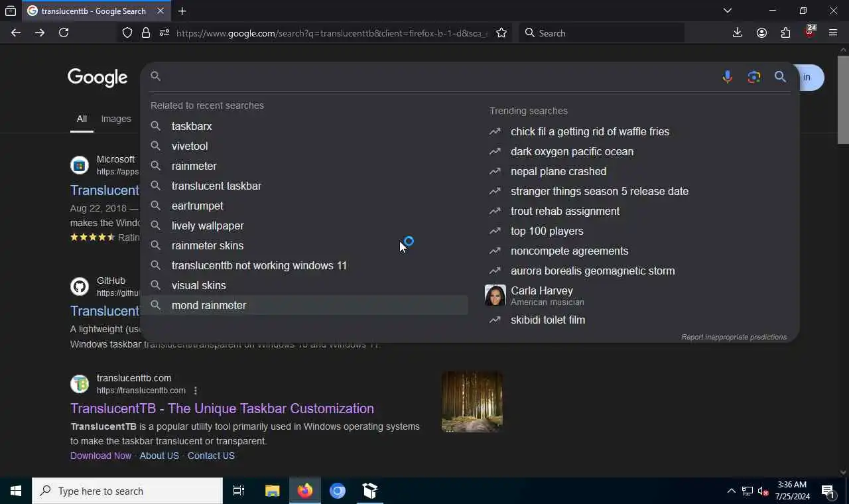Open the tracking protection shield icon
The image size is (849, 504).
tap(127, 32)
